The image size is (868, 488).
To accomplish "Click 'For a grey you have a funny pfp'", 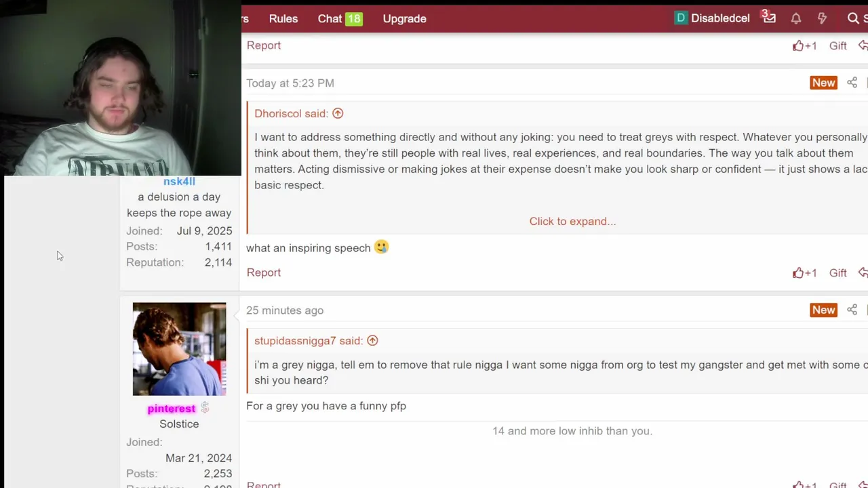I will coord(326,405).
